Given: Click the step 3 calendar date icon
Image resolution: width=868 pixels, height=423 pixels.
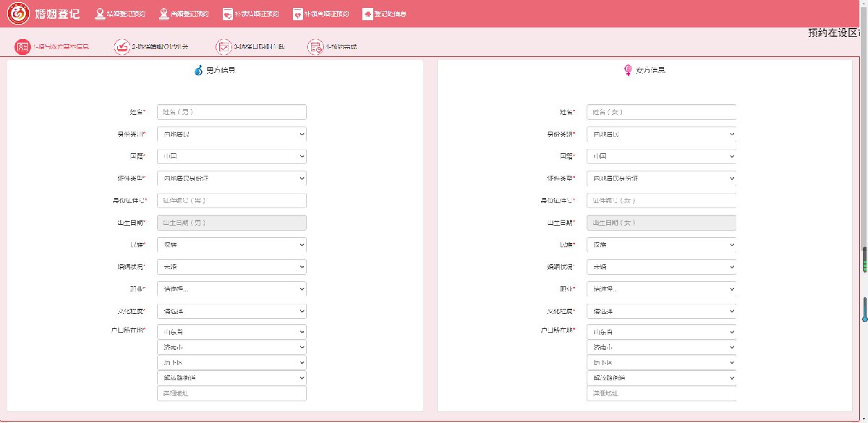Looking at the screenshot, I should 224,47.
